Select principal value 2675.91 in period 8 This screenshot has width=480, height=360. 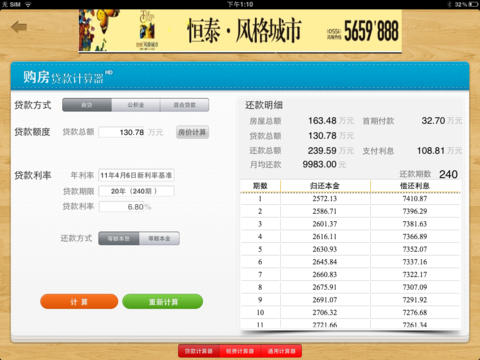pos(325,287)
